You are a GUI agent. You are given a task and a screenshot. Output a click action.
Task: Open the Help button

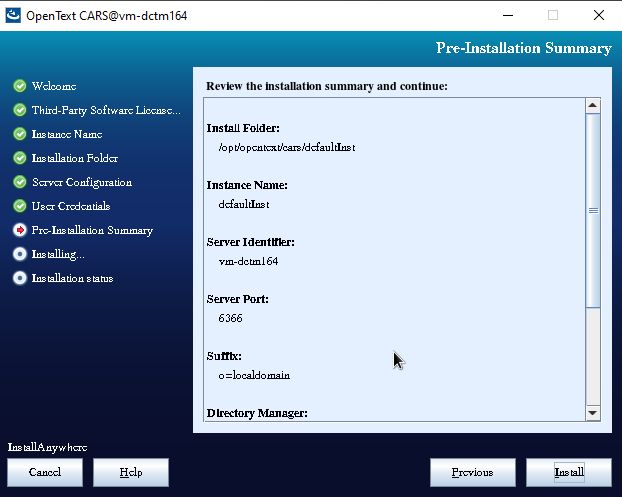[x=131, y=472]
